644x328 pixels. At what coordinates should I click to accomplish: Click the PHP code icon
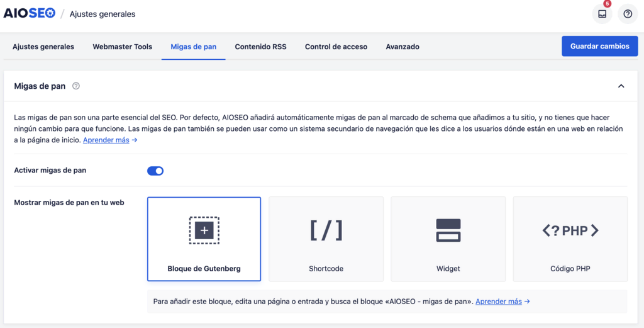[x=570, y=230]
